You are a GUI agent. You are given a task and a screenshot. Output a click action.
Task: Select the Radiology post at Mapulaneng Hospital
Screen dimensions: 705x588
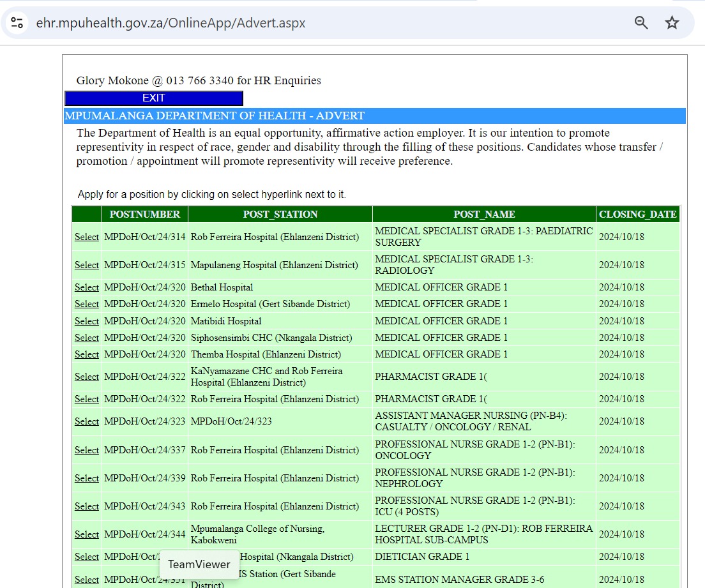[x=87, y=265]
